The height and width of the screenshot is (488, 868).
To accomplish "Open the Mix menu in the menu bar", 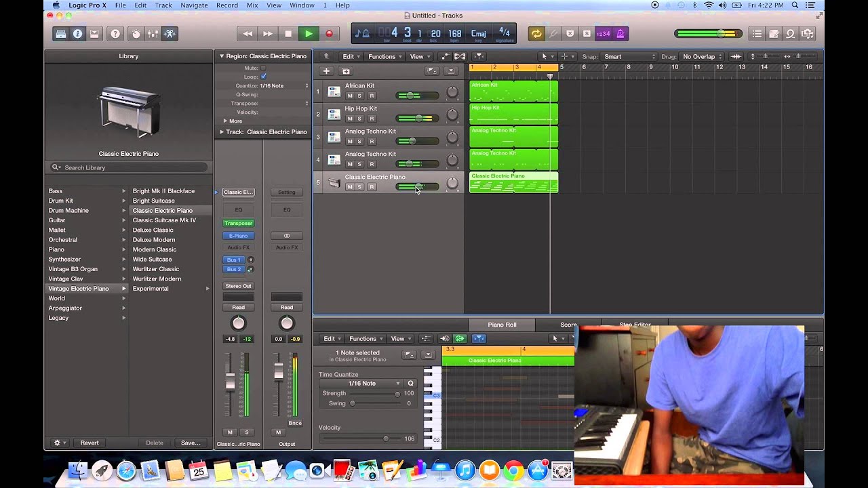I will pos(252,5).
